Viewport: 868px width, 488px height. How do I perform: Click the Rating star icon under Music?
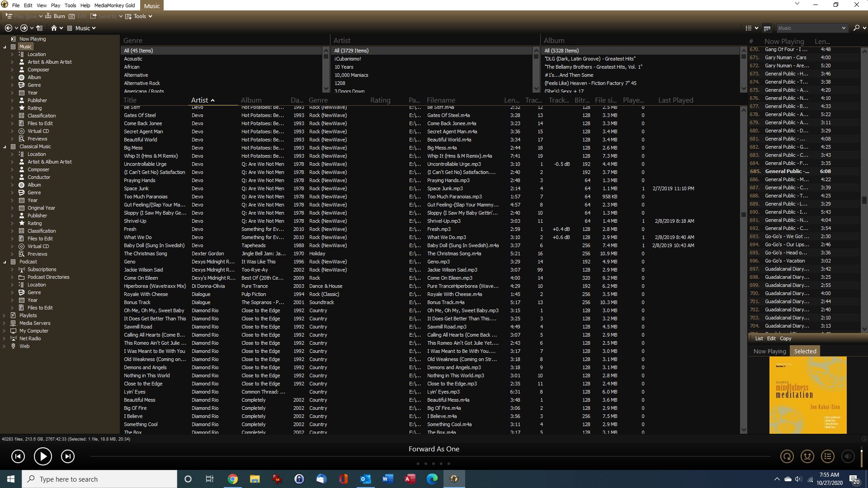click(x=21, y=108)
